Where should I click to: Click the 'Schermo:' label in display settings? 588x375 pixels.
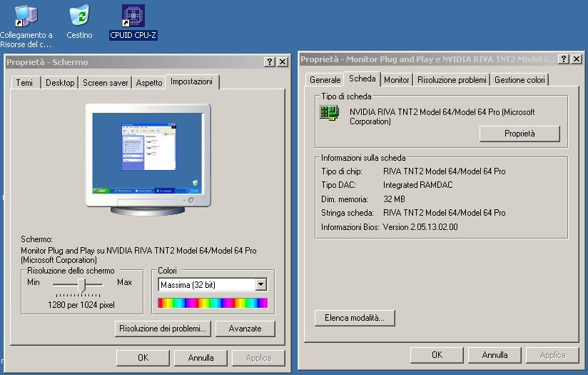[x=37, y=239]
